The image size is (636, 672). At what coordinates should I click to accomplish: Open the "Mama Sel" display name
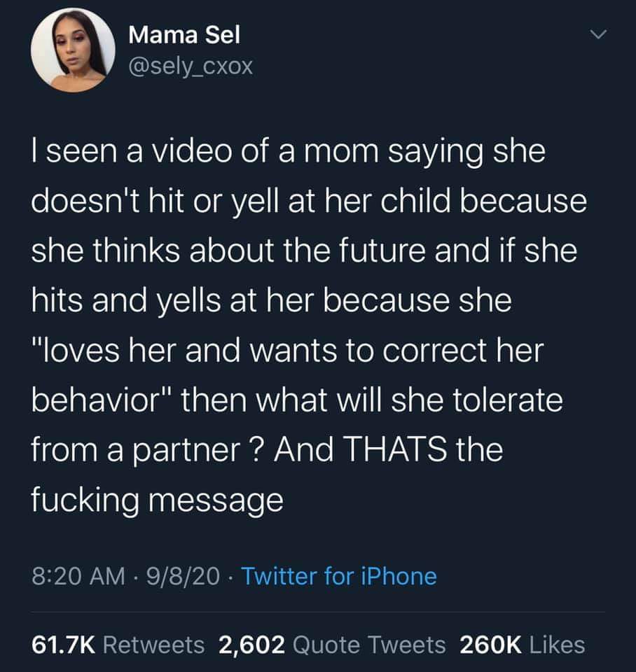[184, 35]
